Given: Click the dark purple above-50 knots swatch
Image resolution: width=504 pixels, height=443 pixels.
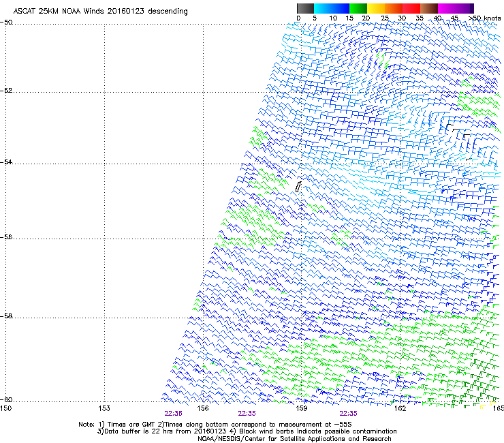Looking at the screenshot, I should (472, 8).
